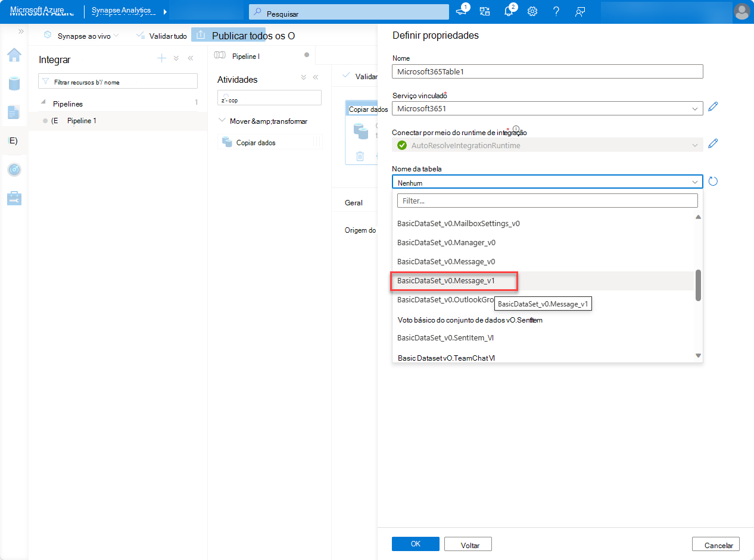Collapse the Pipelines tree node
The width and height of the screenshot is (754, 560).
(43, 103)
